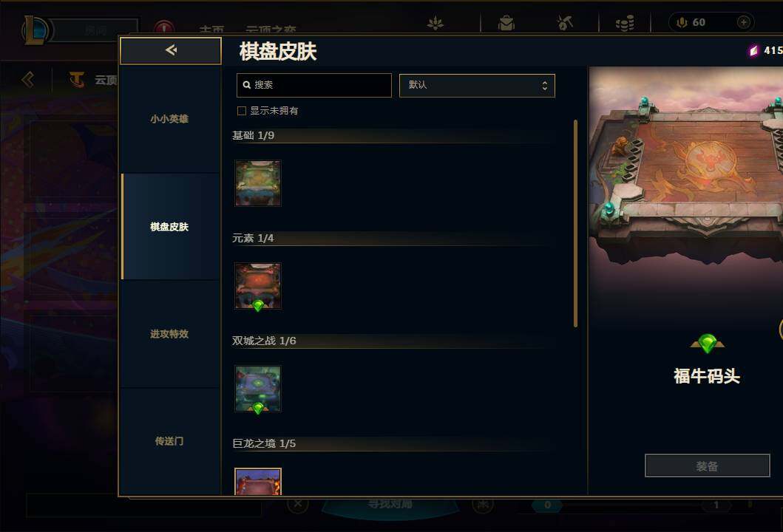
Task: Switch to 小小英雄 tab
Action: (x=170, y=119)
